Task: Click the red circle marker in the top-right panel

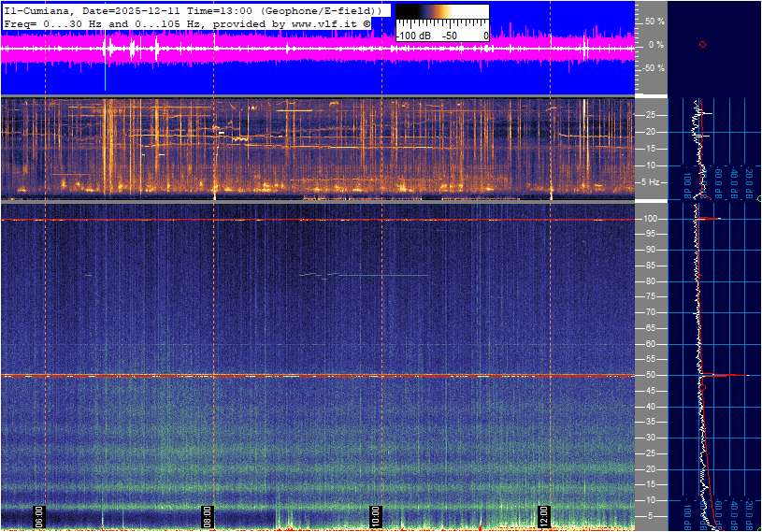Action: 702,44
